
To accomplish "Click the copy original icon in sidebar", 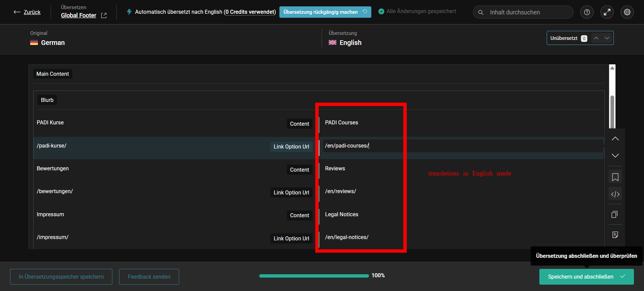I will click(x=615, y=214).
